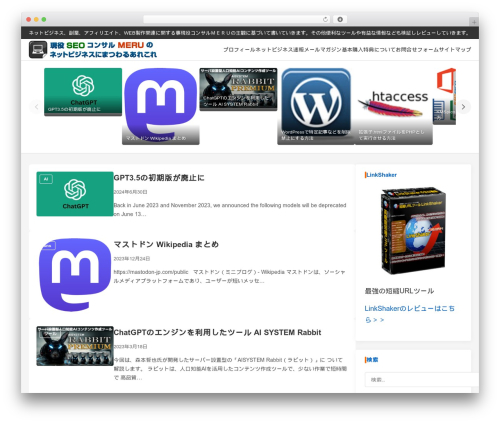
Task: Click ChatGPT article thumbnail in post list
Action: (x=75, y=194)
